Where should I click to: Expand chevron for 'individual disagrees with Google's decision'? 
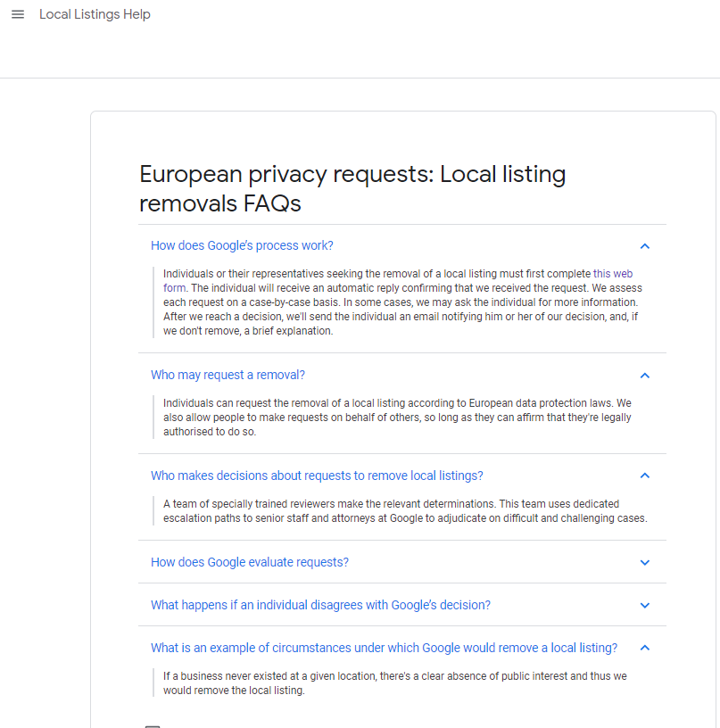tap(644, 606)
